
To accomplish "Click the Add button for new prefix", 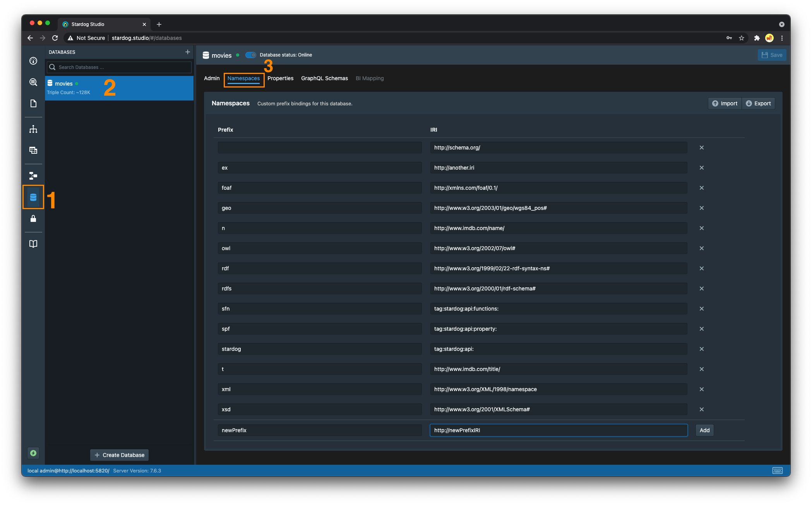I will coord(704,430).
